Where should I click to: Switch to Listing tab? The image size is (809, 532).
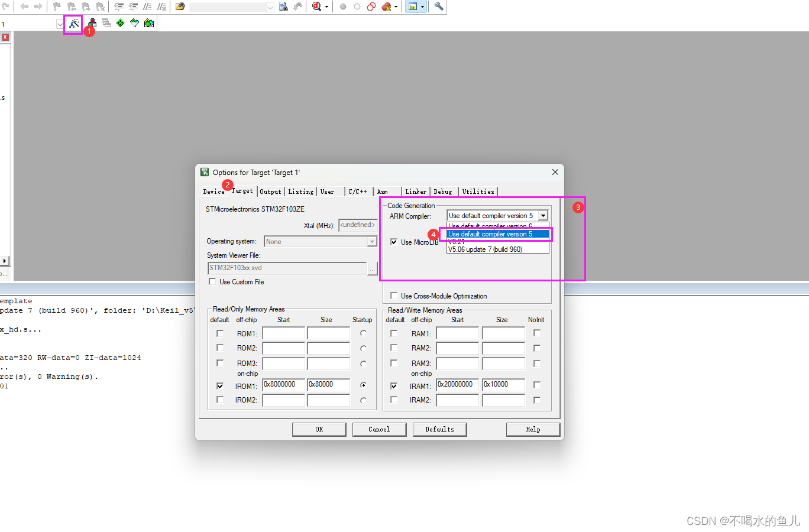[301, 192]
